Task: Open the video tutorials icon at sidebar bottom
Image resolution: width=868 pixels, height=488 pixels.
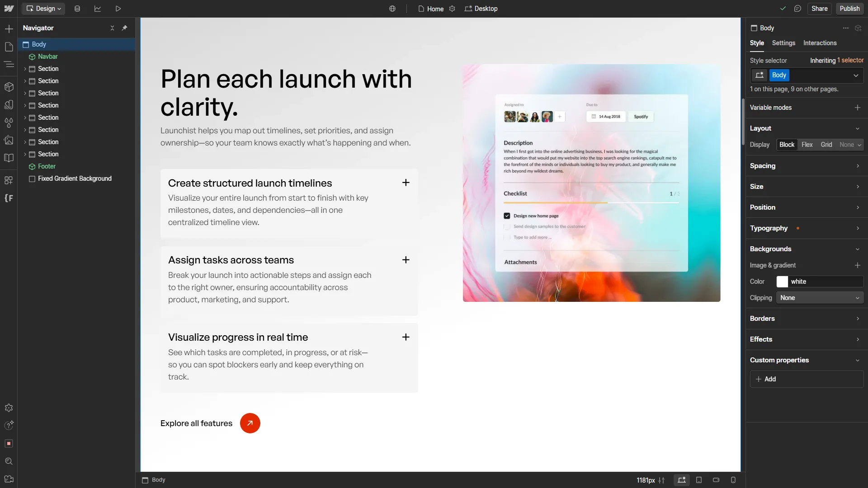Action: point(9,479)
